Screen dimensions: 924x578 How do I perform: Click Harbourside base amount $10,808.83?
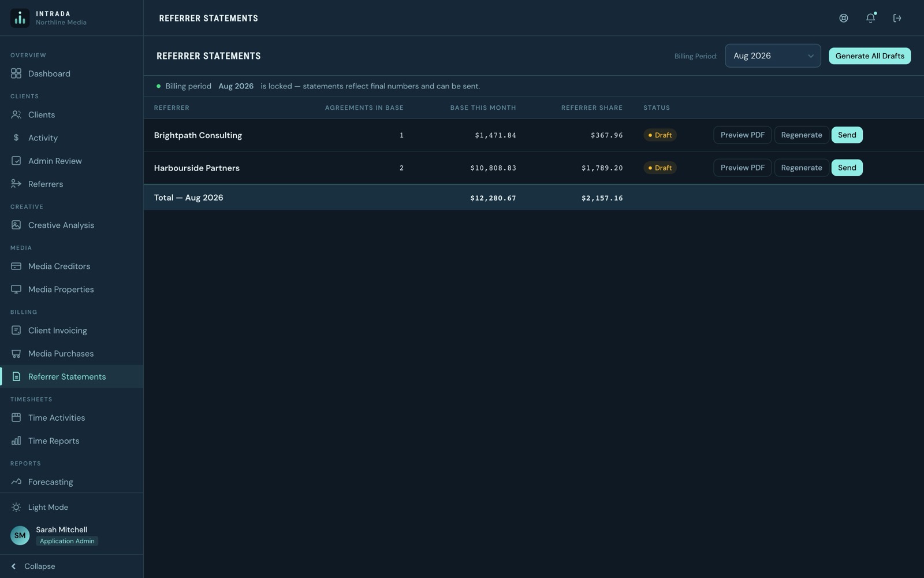click(493, 168)
